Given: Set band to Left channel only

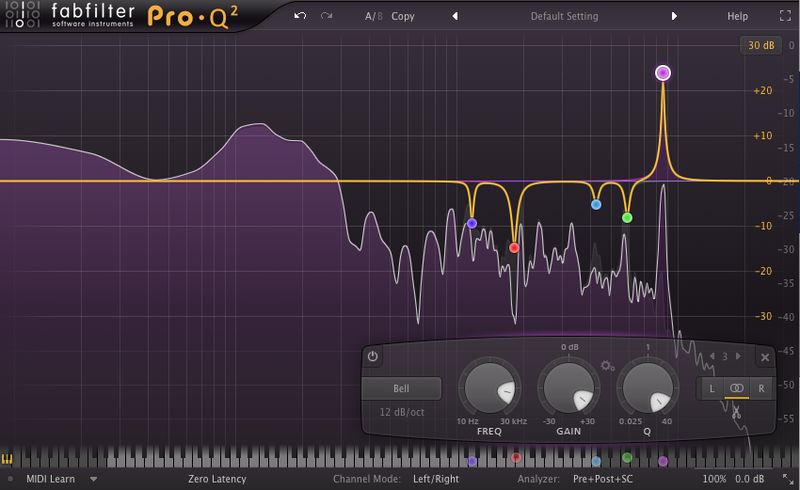Looking at the screenshot, I should coord(712,388).
